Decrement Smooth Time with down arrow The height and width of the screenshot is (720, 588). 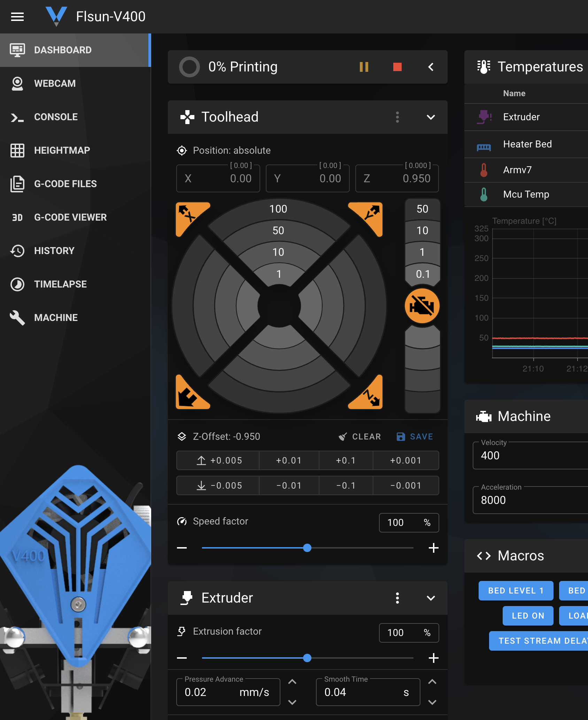(432, 702)
